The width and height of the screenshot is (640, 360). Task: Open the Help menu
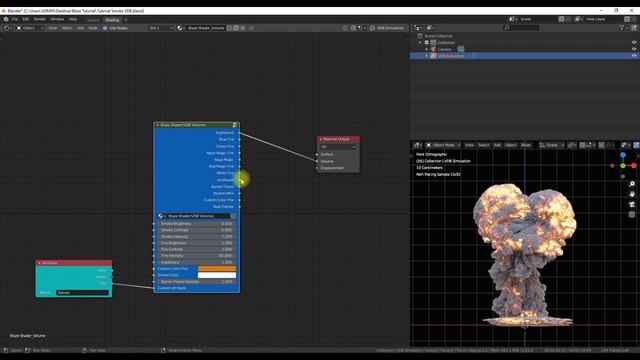click(73, 19)
